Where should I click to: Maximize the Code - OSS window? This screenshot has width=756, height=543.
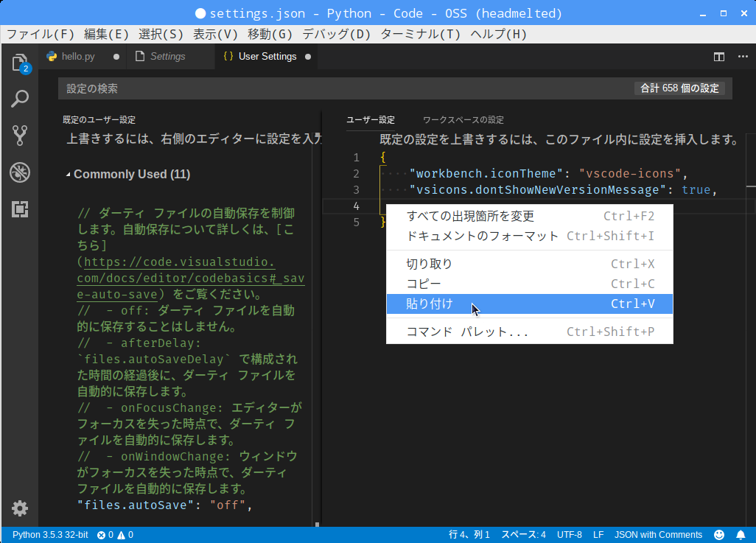[x=724, y=13]
